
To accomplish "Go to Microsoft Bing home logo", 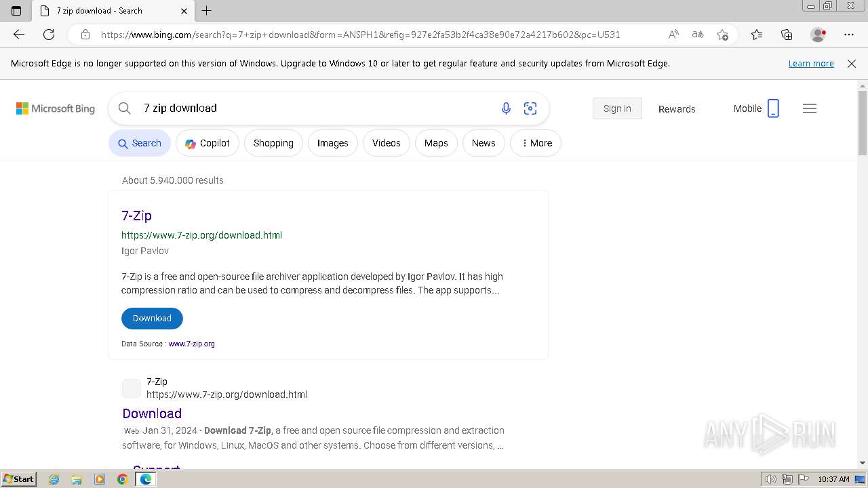I will click(56, 108).
